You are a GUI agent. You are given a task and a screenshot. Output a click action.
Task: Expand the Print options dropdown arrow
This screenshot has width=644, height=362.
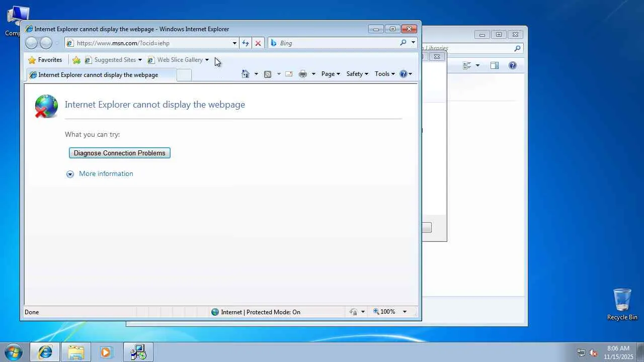[313, 74]
